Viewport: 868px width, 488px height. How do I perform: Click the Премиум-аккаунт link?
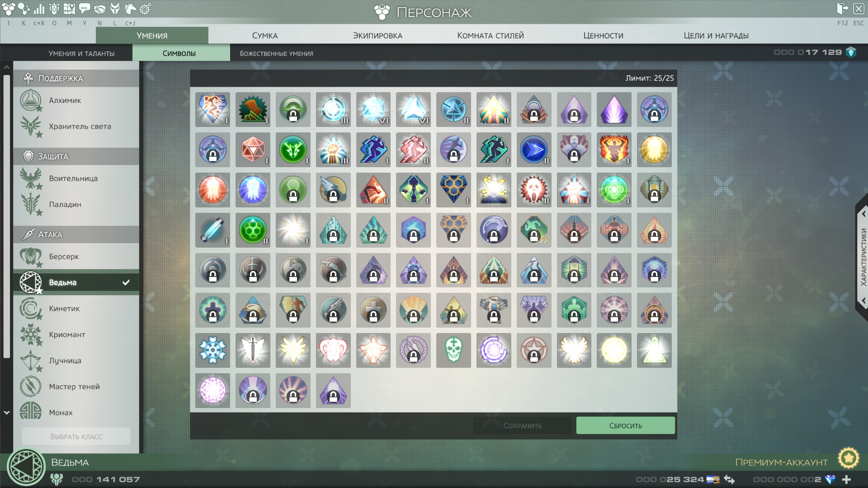[x=781, y=462]
